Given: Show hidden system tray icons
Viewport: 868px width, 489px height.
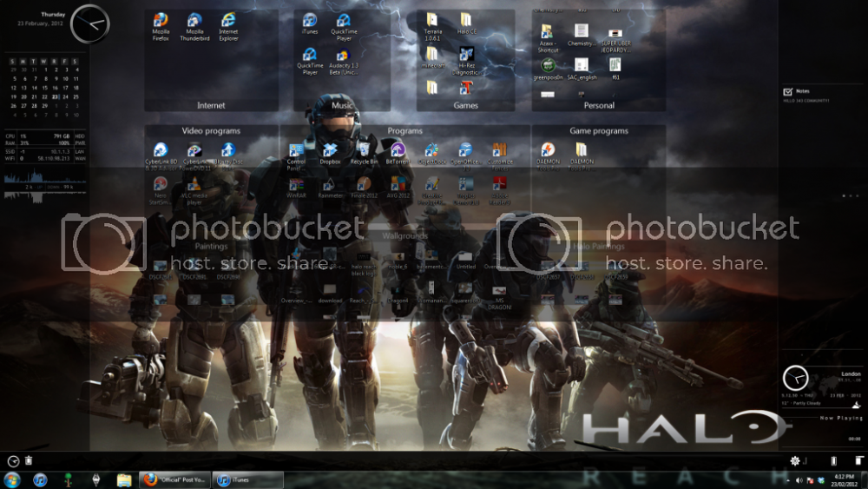Looking at the screenshot, I should [787, 480].
